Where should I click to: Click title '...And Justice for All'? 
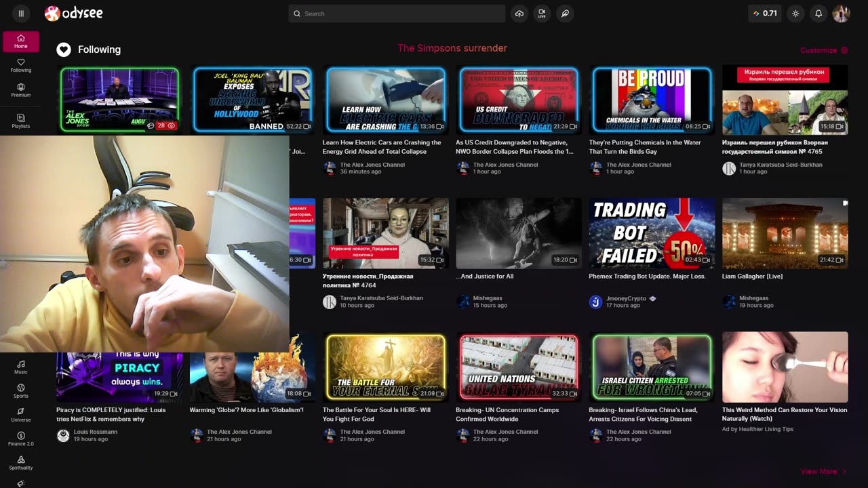(x=485, y=276)
